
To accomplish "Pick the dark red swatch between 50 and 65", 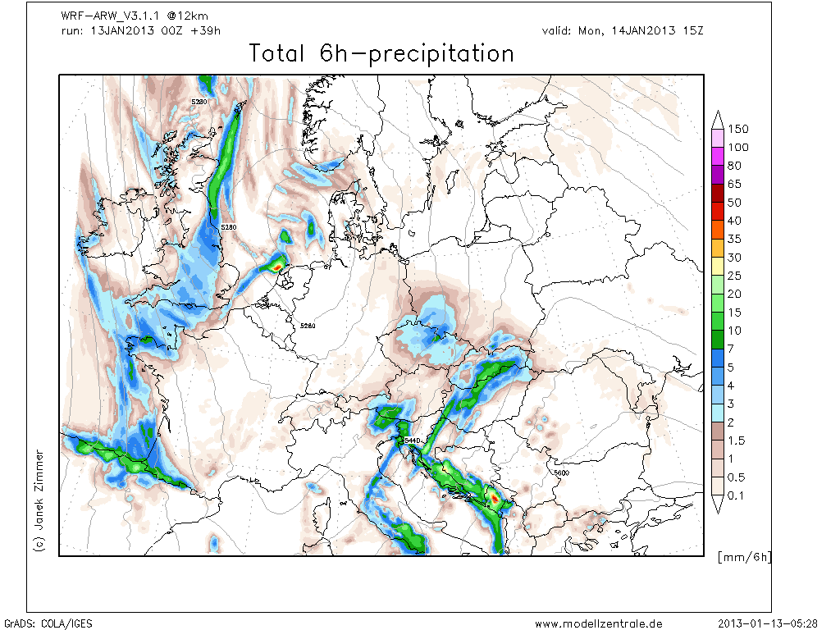I will click(x=718, y=193).
